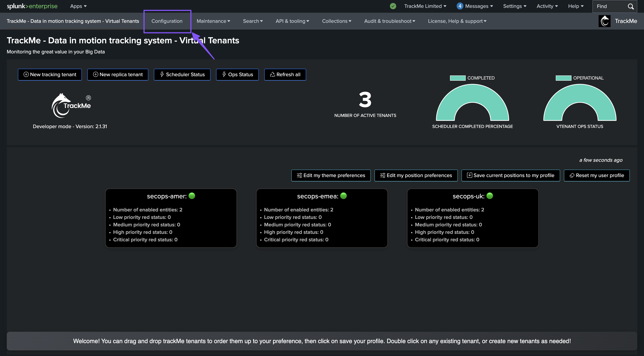644x356 pixels.
Task: Expand the Apps dropdown in Splunk bar
Action: pyautogui.click(x=78, y=6)
